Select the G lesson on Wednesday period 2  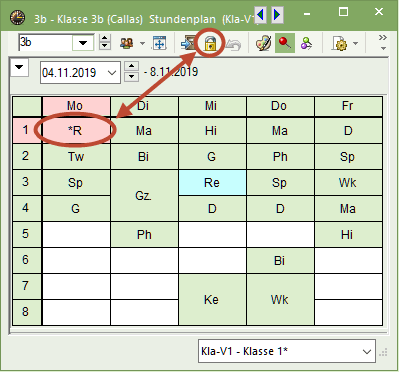(212, 156)
